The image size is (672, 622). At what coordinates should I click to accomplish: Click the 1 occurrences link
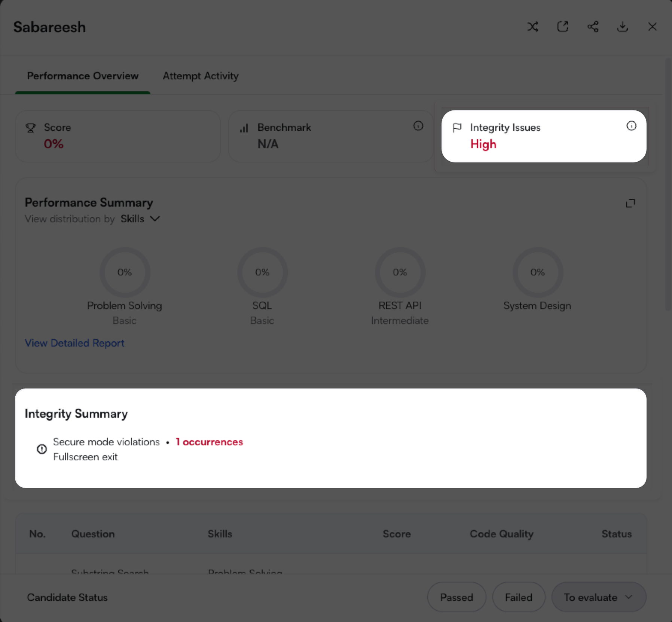[x=209, y=442]
